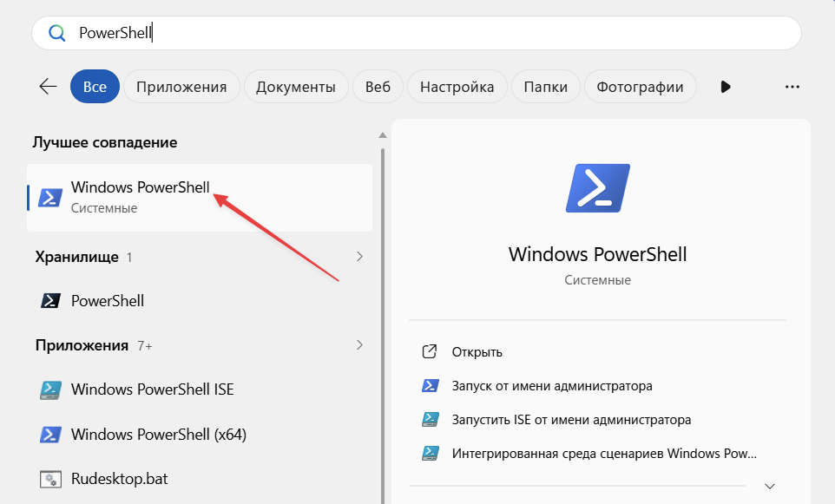This screenshot has width=835, height=504.
Task: Click the dark PowerShell store icon
Action: (50, 301)
